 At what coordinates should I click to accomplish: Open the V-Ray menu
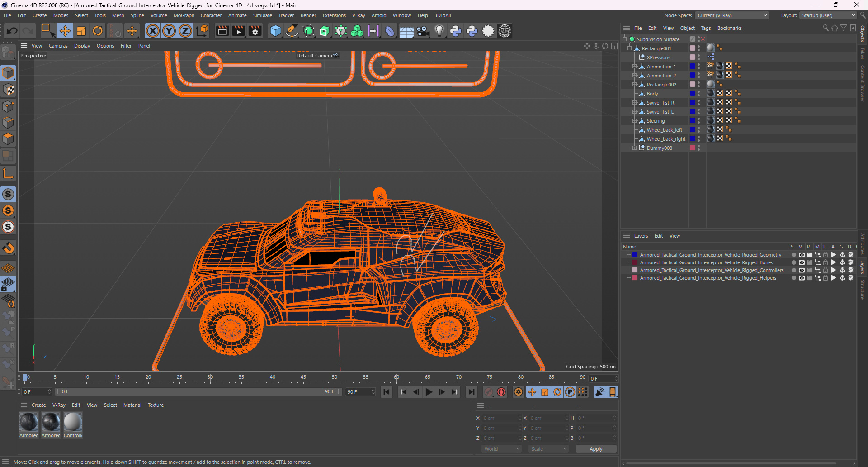coord(359,15)
